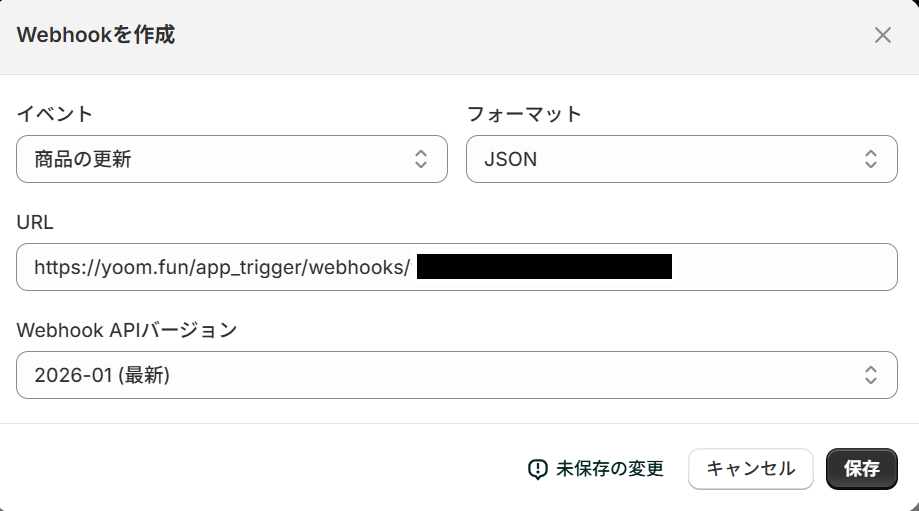Image resolution: width=919 pixels, height=511 pixels.
Task: Click the 未保存の変更 warning icon
Action: point(538,468)
